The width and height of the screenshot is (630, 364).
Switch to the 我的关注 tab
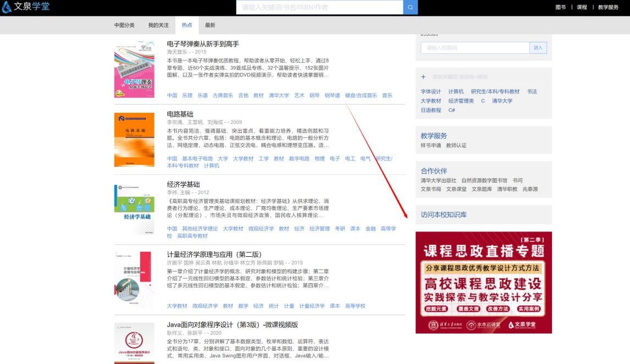pyautogui.click(x=158, y=25)
